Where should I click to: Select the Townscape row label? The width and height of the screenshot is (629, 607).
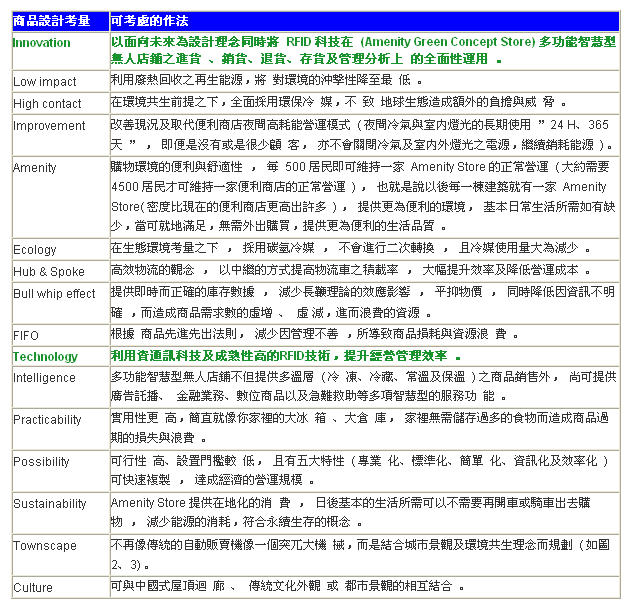(x=44, y=546)
